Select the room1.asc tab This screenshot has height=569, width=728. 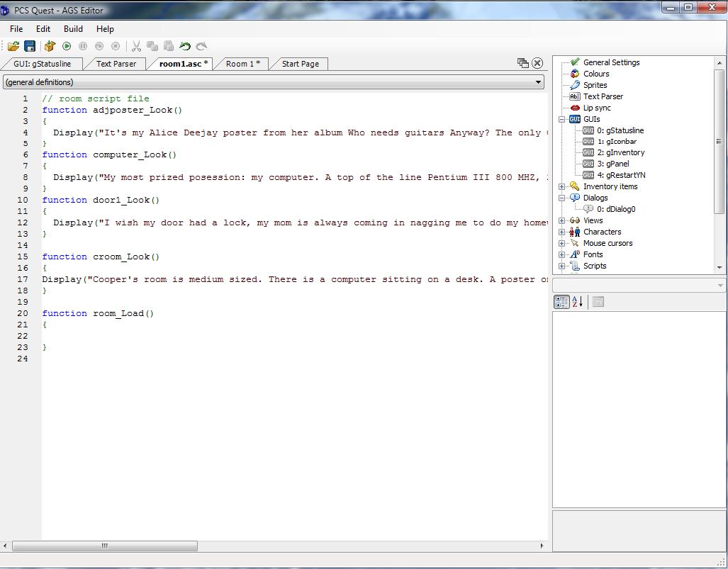(182, 64)
